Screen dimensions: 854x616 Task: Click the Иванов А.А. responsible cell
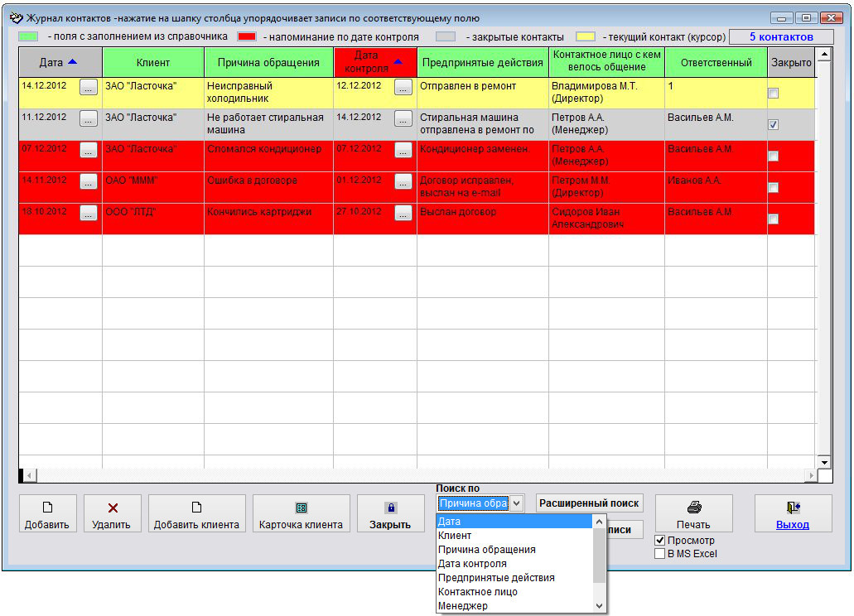(x=716, y=188)
